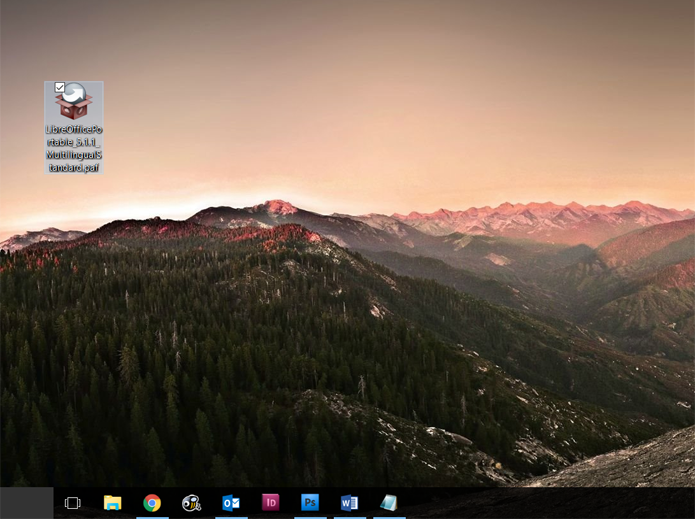Click the LibreOfficePortable_5.1.1 file name label
This screenshot has width=695, height=519.
(x=74, y=148)
